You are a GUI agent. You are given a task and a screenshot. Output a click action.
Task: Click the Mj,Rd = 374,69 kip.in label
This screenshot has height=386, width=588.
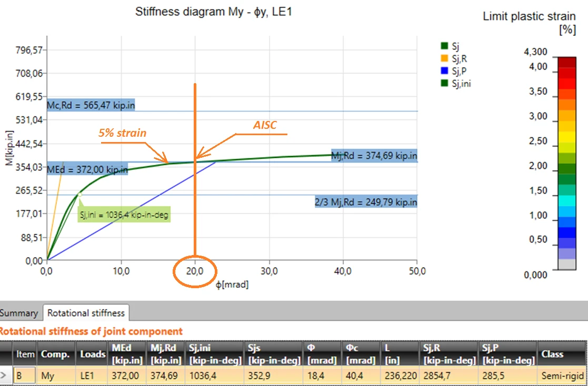click(x=374, y=156)
